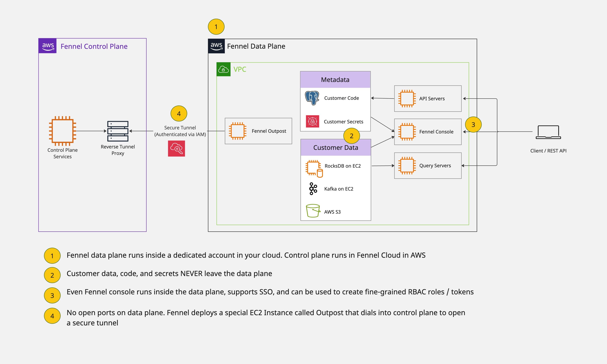Click the Metadata purple header
Screen dimensions: 607x364
point(335,80)
